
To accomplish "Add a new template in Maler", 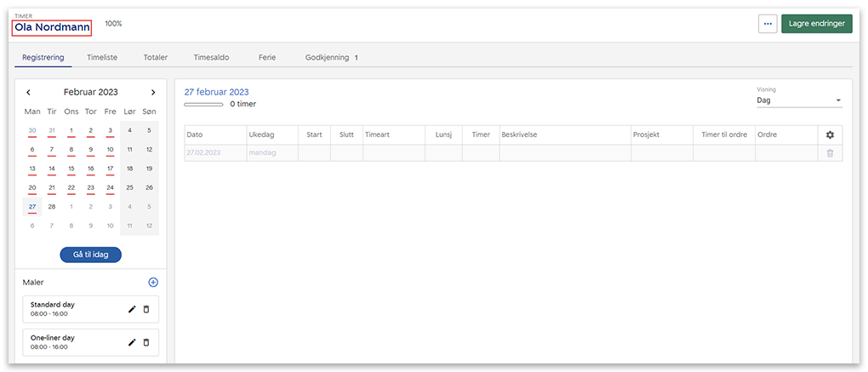I will coord(153,282).
